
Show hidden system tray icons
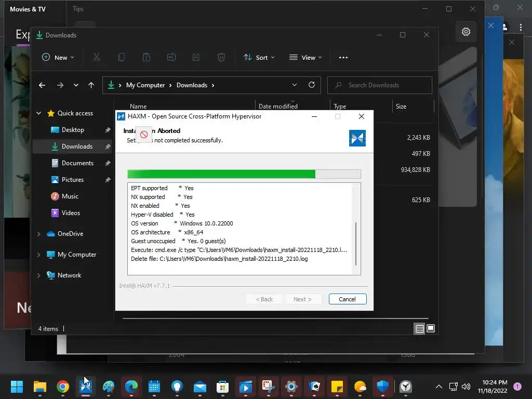point(438,387)
